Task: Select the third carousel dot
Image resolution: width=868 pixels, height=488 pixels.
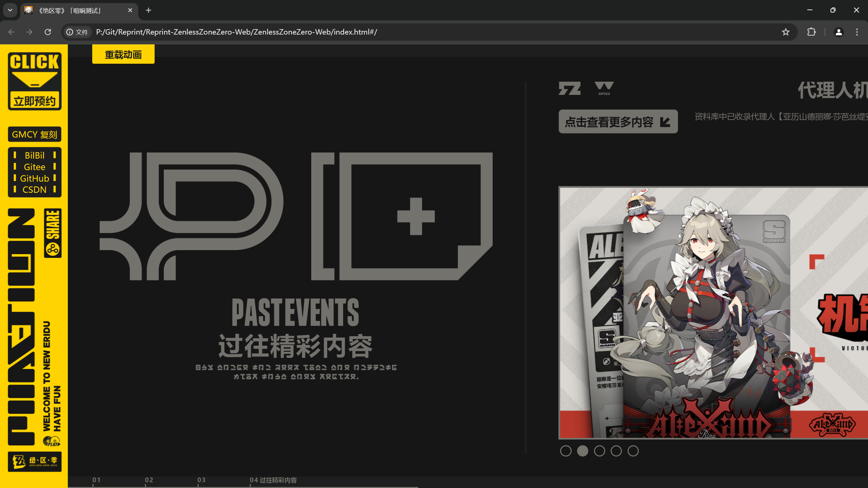Action: 599,451
